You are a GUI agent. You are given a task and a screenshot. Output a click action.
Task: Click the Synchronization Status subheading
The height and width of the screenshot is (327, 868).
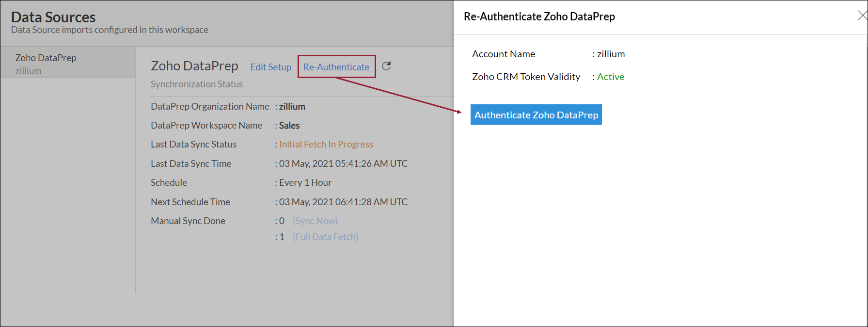click(196, 84)
